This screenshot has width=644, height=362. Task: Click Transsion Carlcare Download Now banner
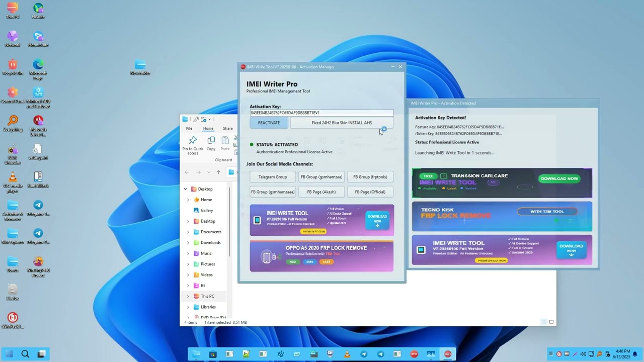pyautogui.click(x=502, y=183)
